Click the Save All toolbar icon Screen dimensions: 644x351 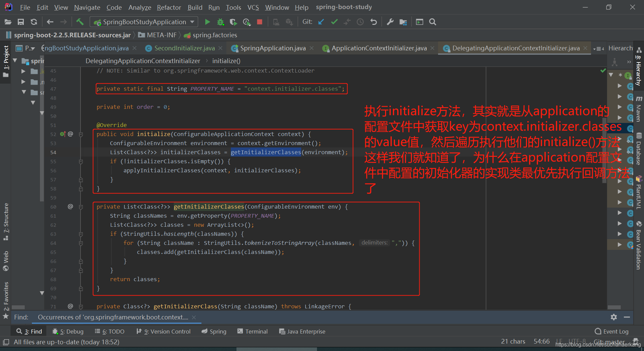[x=21, y=22]
